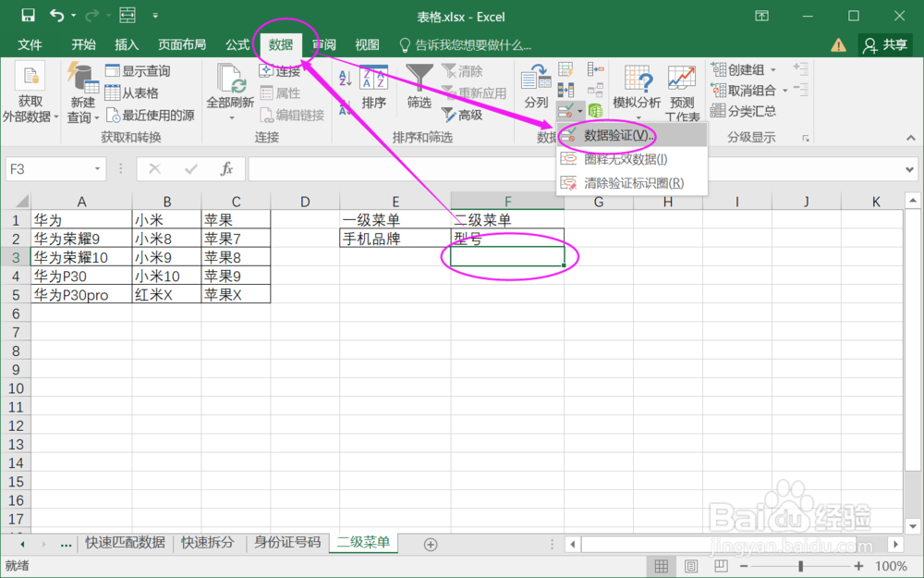
Task: Click the Undo arrow icon
Action: (x=56, y=16)
